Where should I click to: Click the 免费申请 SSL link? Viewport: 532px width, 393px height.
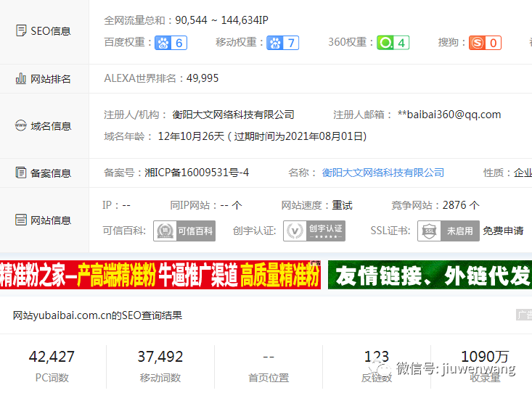click(x=503, y=231)
